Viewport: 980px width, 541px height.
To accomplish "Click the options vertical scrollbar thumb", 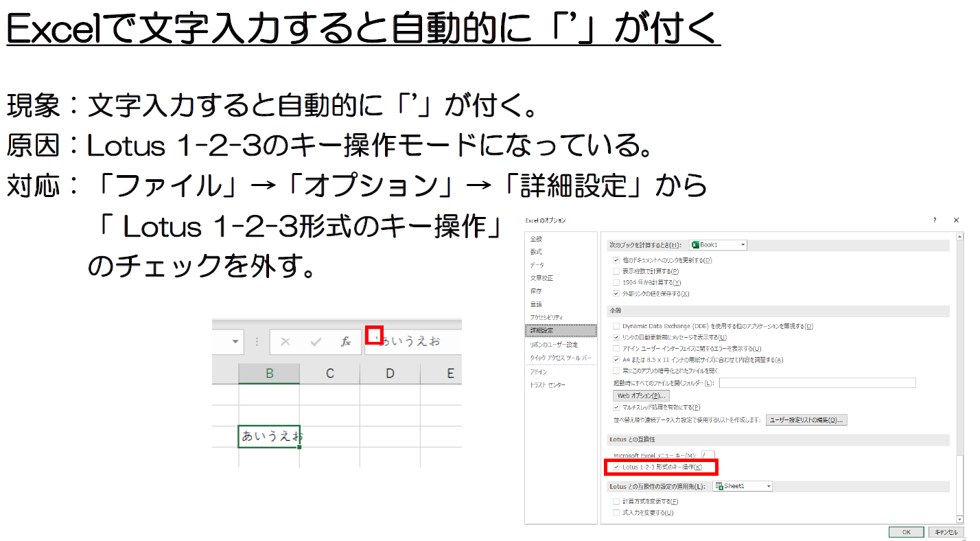I will 959,486.
